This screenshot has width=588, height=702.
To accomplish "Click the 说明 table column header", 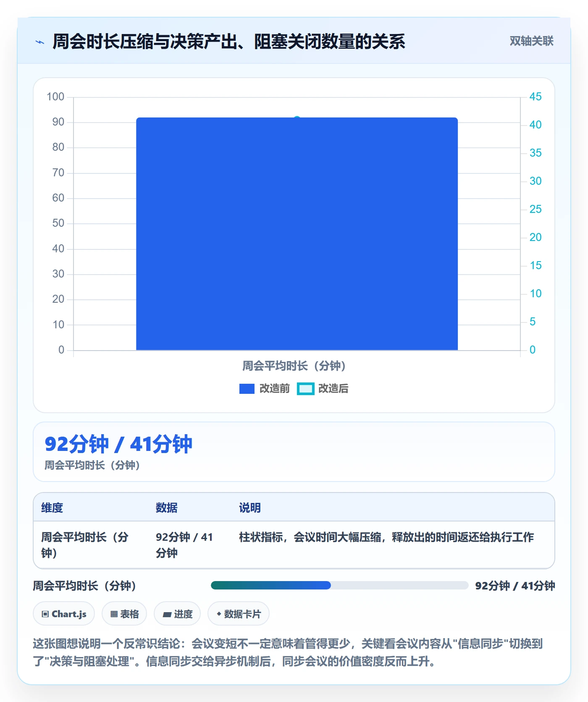I will click(250, 508).
